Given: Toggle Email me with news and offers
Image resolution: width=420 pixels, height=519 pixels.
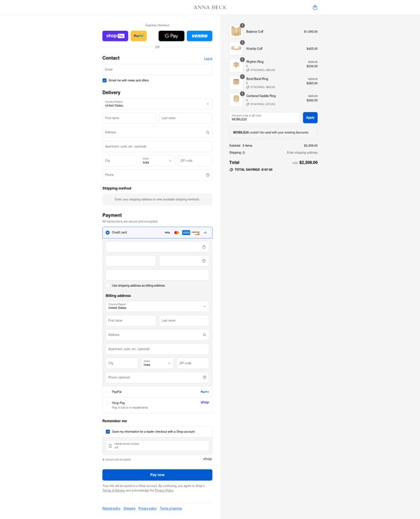Looking at the screenshot, I should pyautogui.click(x=104, y=81).
